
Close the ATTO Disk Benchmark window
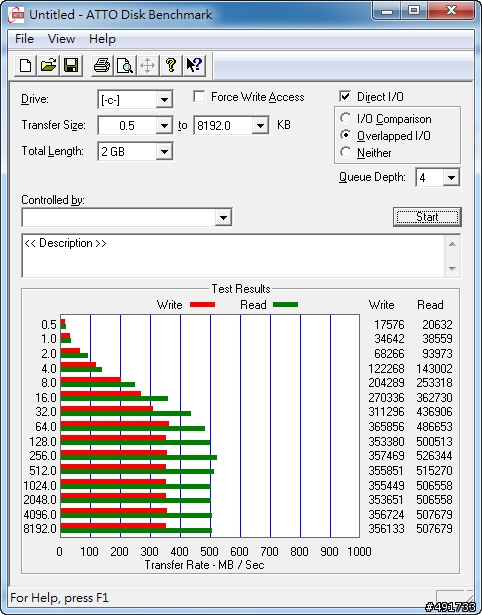(x=451, y=11)
